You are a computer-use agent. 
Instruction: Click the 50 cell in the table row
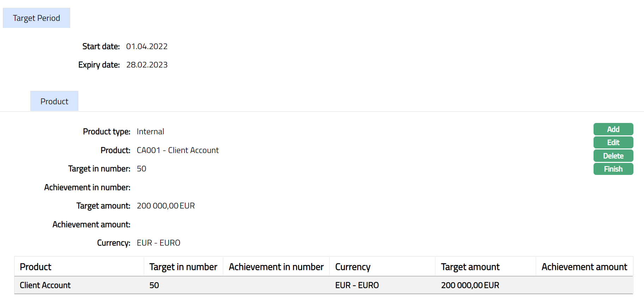tap(154, 285)
